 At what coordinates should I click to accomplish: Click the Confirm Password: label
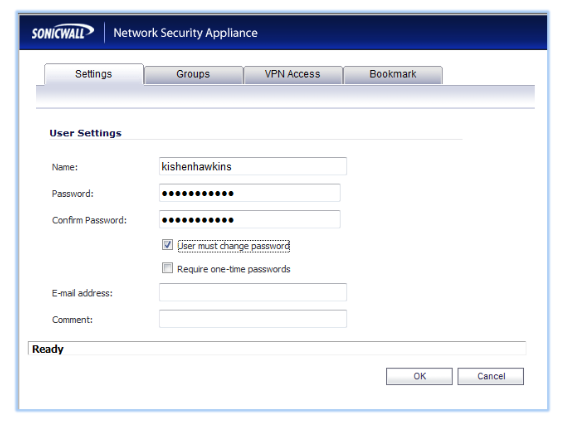(x=90, y=220)
